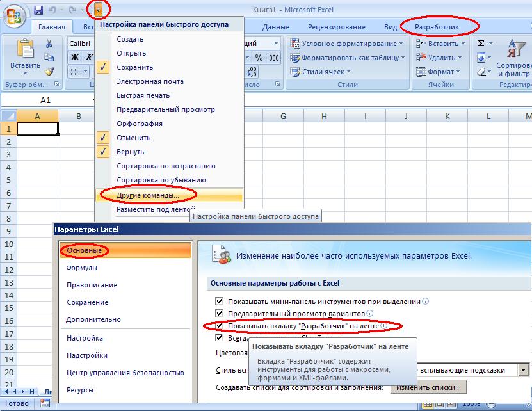Click 'Изменить списки...' button
The width and height of the screenshot is (532, 411).
428,387
